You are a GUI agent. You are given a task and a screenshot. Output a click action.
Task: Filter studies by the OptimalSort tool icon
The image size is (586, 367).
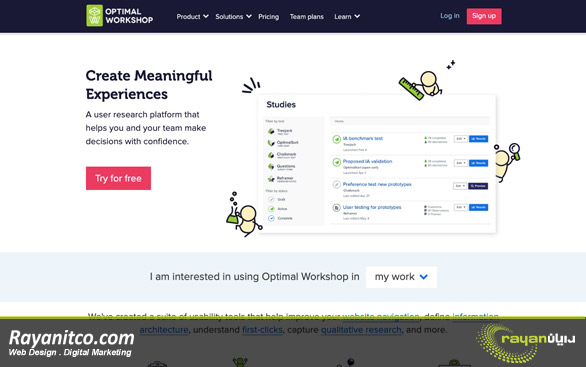coord(271,143)
